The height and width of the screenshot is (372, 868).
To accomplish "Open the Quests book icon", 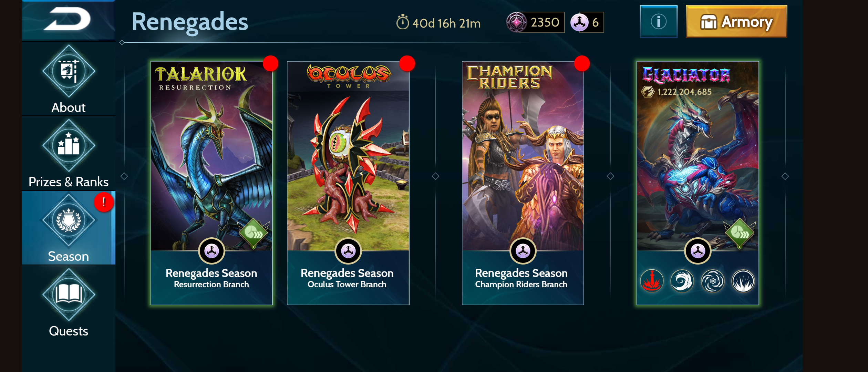I will point(68,295).
